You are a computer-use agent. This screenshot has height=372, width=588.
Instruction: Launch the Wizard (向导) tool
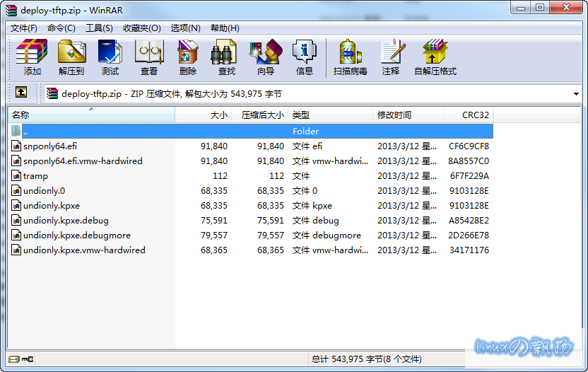pyautogui.click(x=266, y=57)
